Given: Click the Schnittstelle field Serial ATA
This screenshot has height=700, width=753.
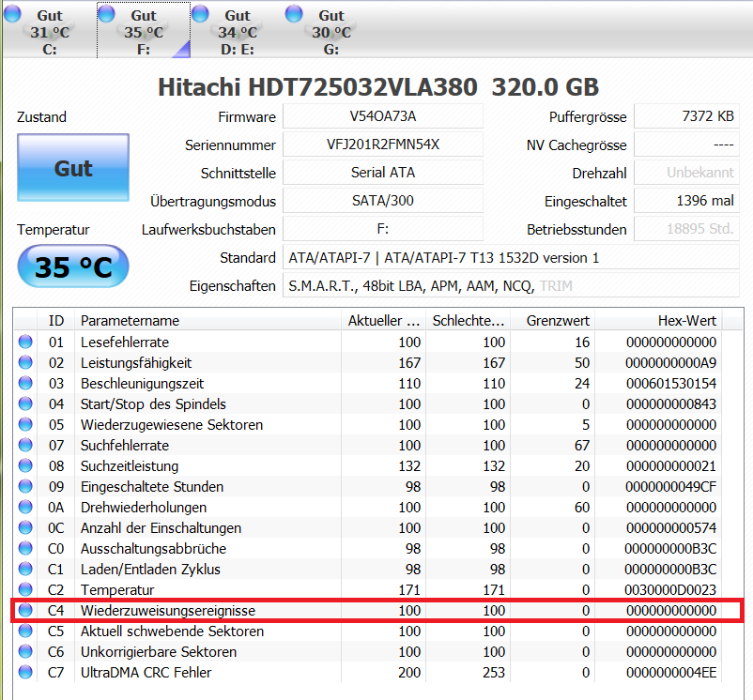Looking at the screenshot, I should tap(383, 173).
